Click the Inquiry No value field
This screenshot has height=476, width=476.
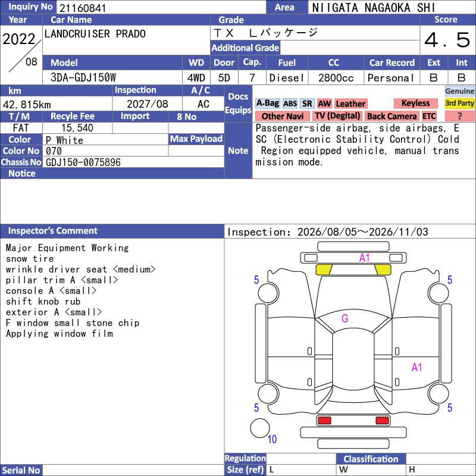(x=161, y=8)
